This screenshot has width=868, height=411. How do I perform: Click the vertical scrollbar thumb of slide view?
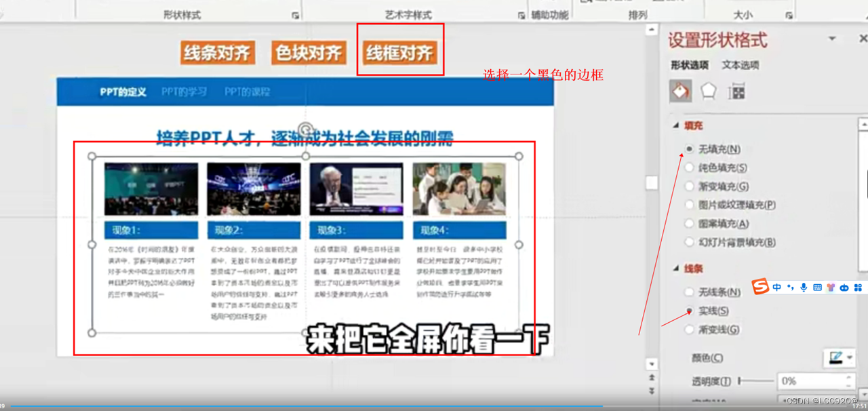coord(652,183)
